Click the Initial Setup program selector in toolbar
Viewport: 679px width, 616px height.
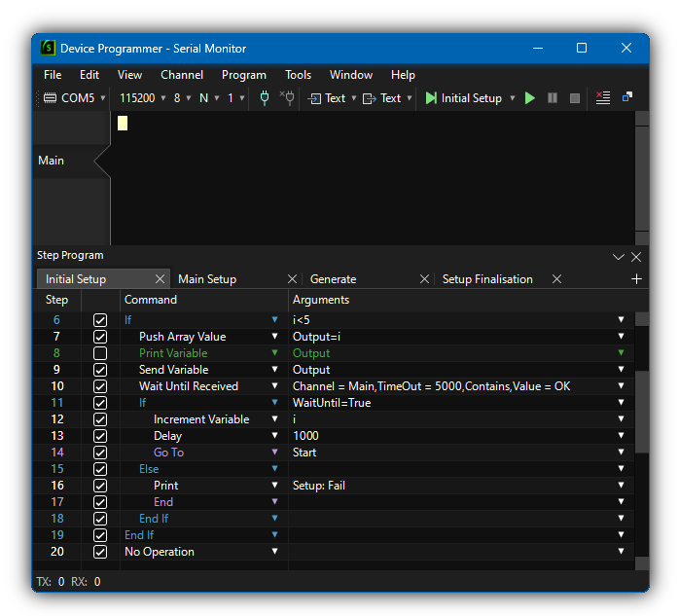(x=472, y=98)
